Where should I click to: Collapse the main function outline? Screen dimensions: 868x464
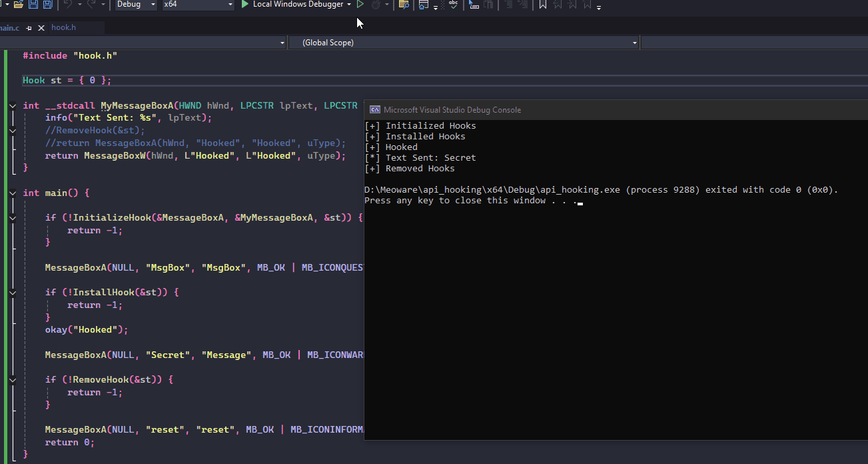tap(13, 193)
